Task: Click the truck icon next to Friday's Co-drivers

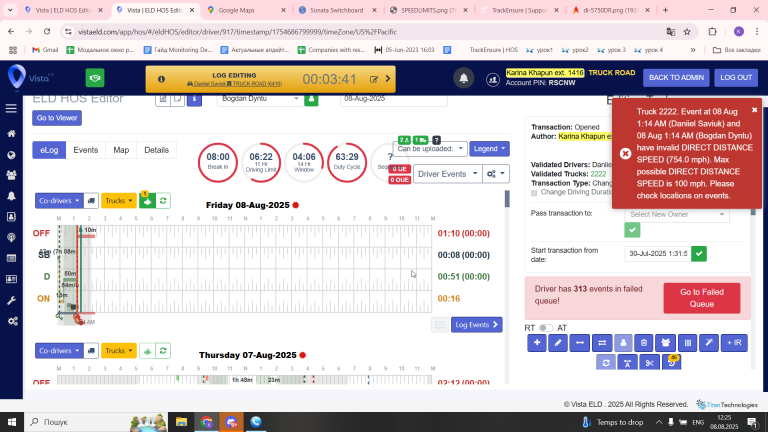Action: click(91, 201)
